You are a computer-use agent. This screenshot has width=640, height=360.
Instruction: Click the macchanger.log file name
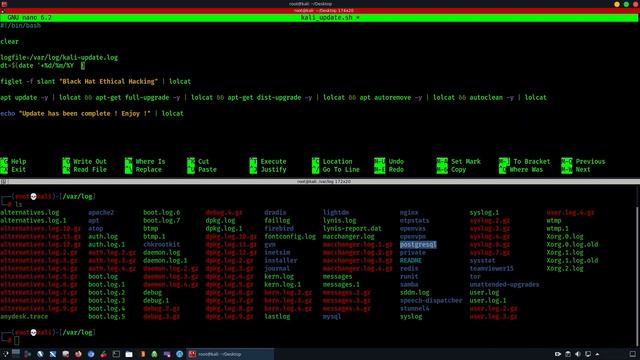tap(349, 236)
